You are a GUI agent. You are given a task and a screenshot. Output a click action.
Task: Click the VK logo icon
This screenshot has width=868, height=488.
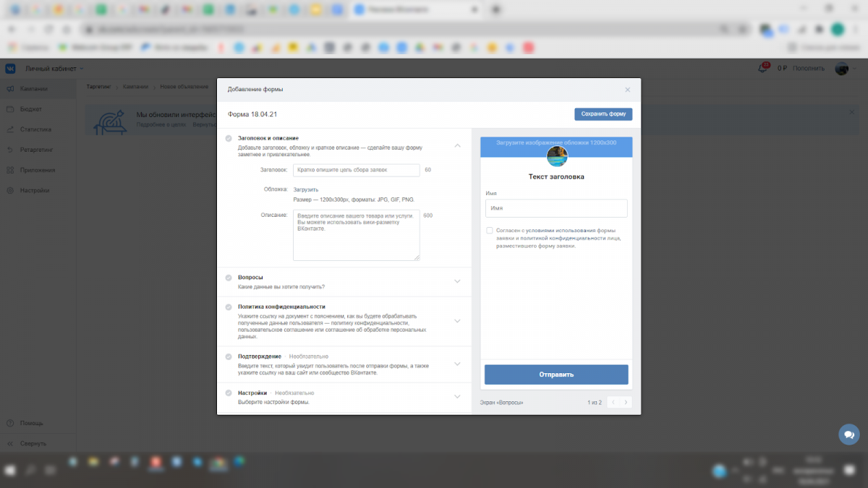click(x=11, y=69)
